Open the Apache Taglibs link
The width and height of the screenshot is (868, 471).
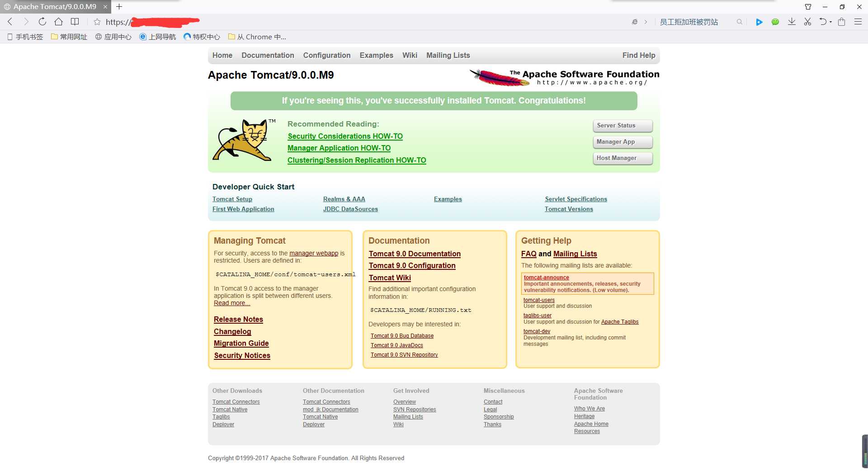coord(620,322)
